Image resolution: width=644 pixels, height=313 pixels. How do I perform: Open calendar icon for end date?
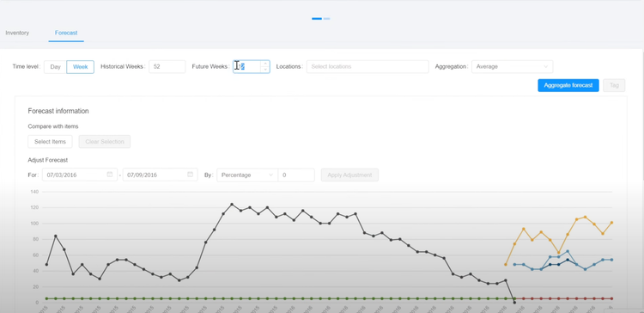(190, 175)
